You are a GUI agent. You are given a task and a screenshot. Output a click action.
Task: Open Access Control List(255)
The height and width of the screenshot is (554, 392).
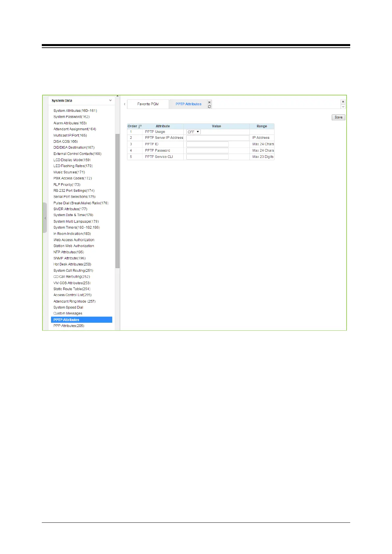click(72, 295)
